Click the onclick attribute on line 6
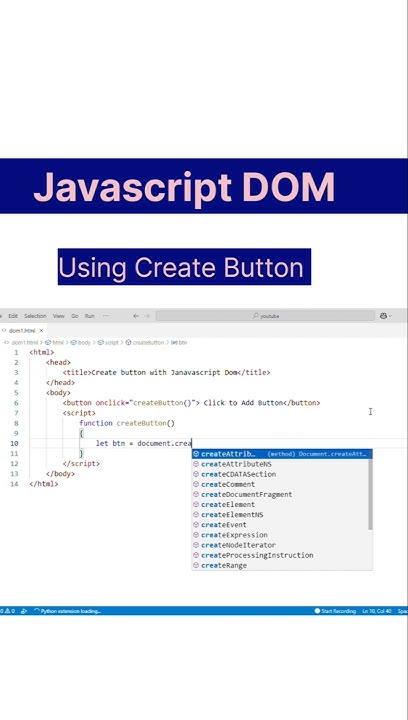The height and width of the screenshot is (720, 408). (x=112, y=403)
